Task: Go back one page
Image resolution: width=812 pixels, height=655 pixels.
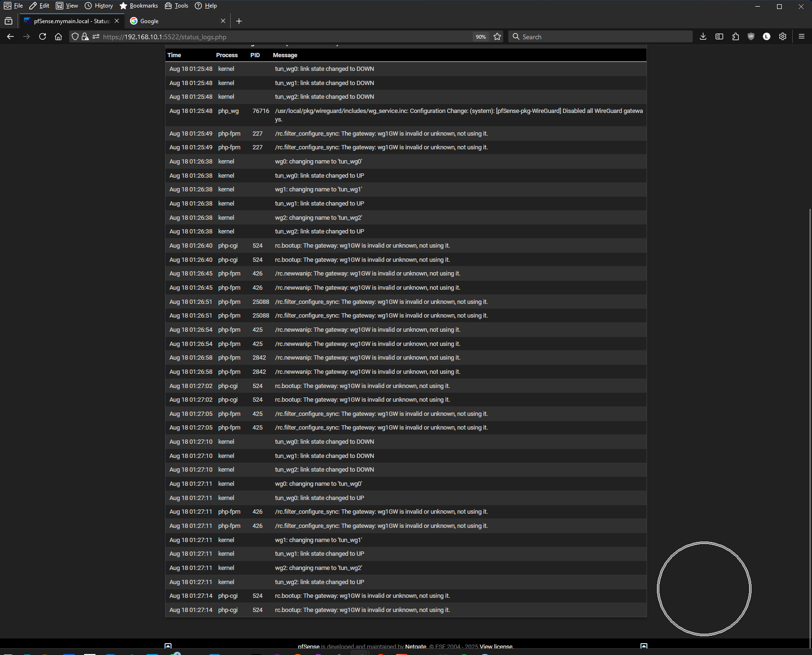Action: (x=10, y=37)
